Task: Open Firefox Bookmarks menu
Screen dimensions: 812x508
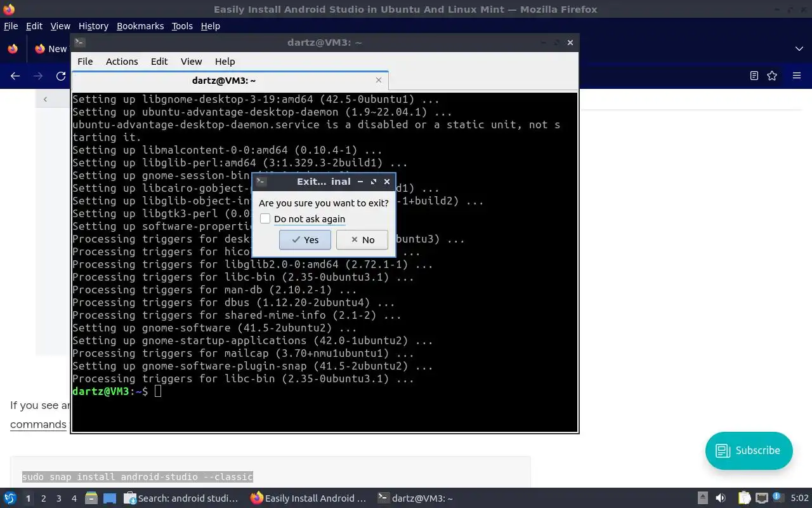Action: coord(140,26)
